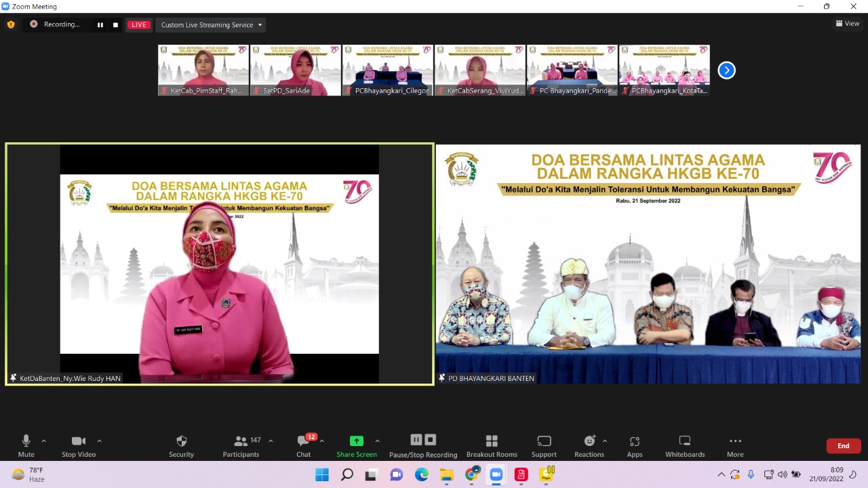
Task: Expand video options arrow beside Stop Video
Action: [x=99, y=441]
